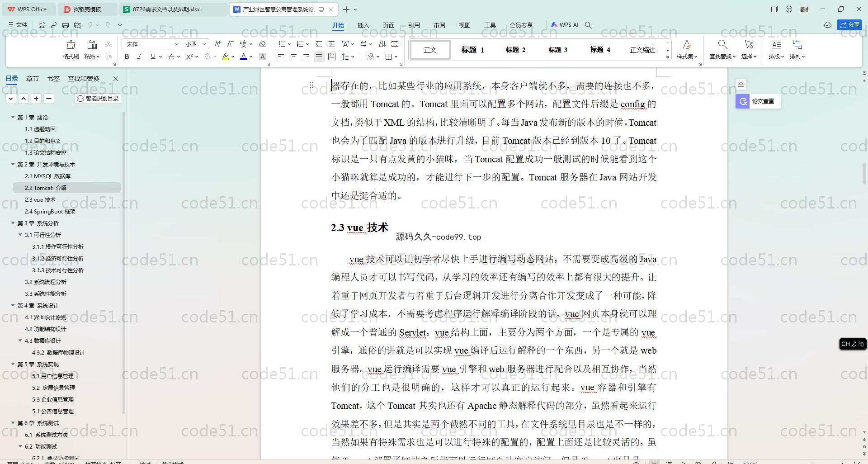The width and height of the screenshot is (868, 464).
Task: Open the font size dropdown showing 小四
Action: click(195, 44)
